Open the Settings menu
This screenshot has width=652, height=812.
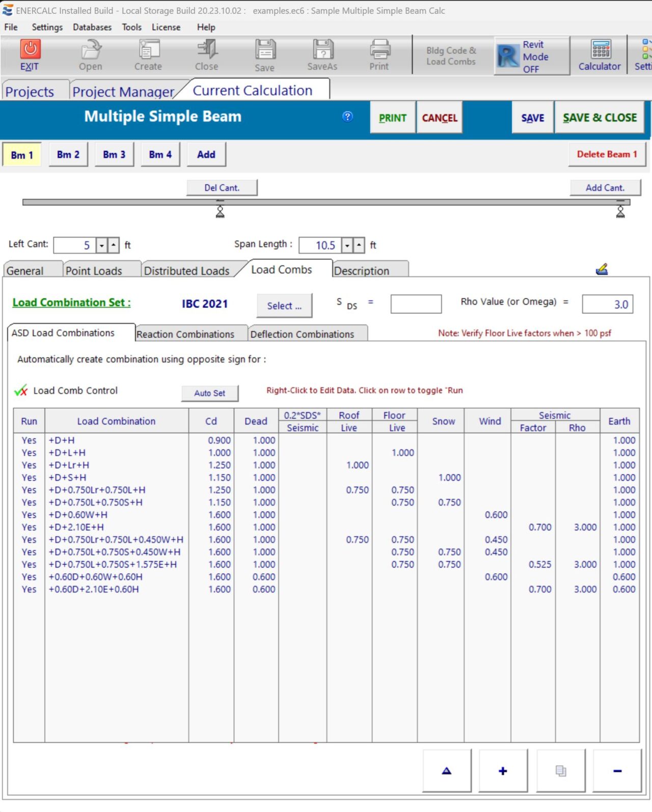(x=47, y=27)
